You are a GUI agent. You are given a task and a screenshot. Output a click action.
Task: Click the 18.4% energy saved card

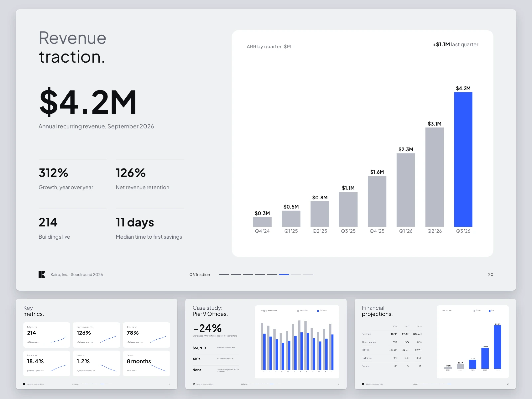(47, 363)
